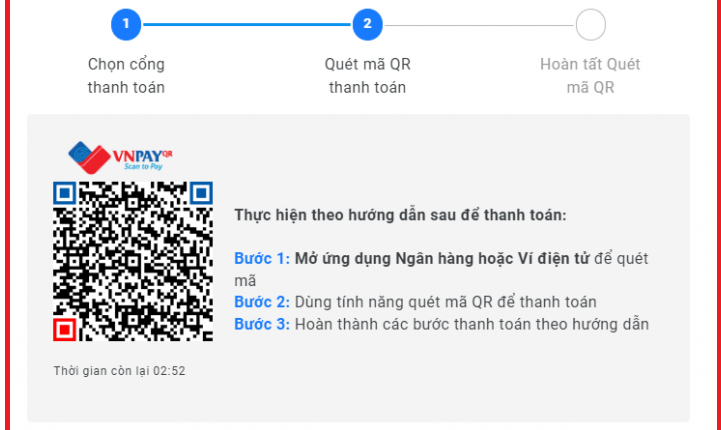Click the QR code's top-left blue finder square
Screen dimensions: 721x430
pos(65,193)
